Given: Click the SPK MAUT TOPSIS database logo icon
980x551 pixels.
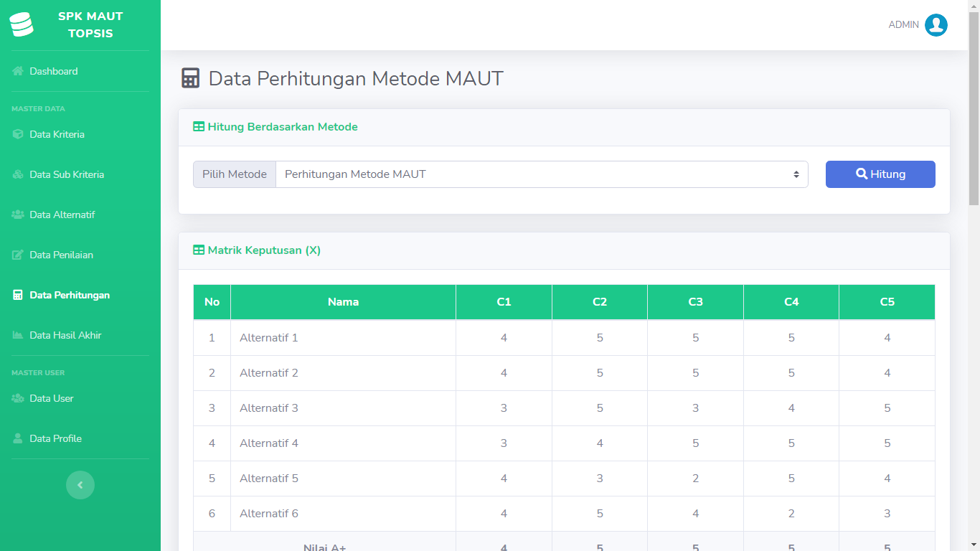Looking at the screenshot, I should (x=22, y=25).
